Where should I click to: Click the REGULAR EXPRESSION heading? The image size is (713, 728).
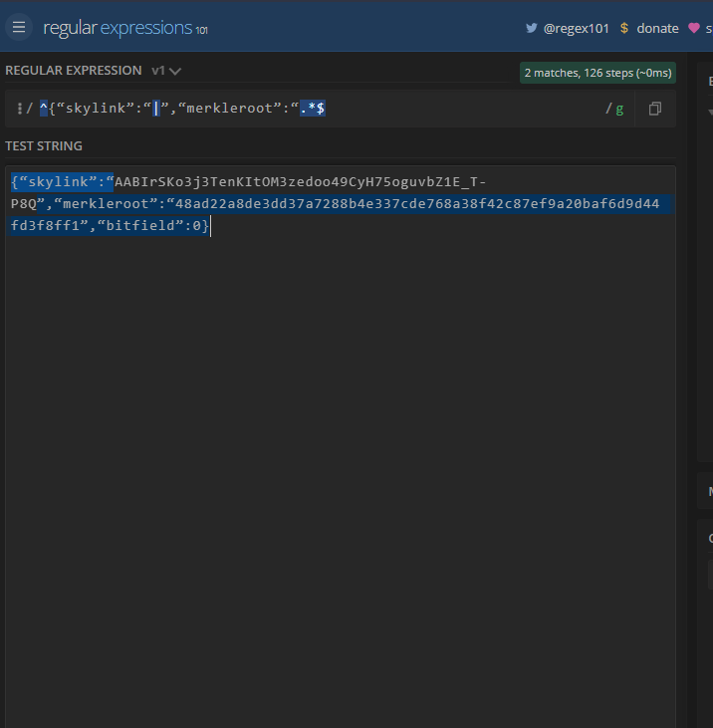pyautogui.click(x=74, y=71)
